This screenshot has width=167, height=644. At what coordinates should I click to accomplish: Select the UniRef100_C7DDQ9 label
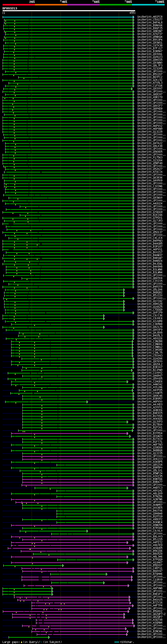tap(150, 310)
